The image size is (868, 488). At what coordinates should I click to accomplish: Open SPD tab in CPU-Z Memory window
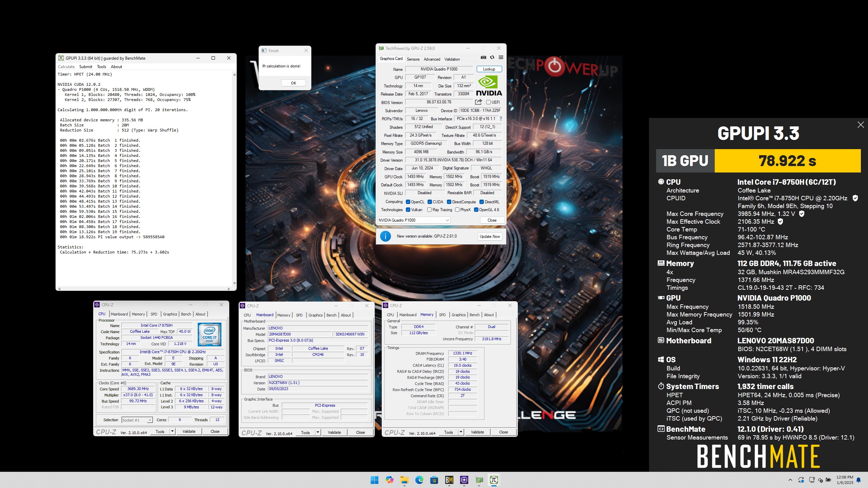pyautogui.click(x=442, y=315)
